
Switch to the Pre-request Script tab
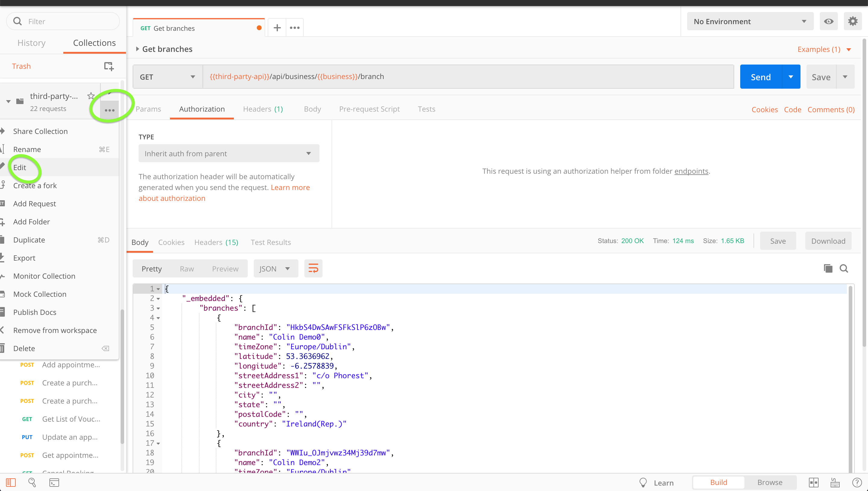pos(369,109)
